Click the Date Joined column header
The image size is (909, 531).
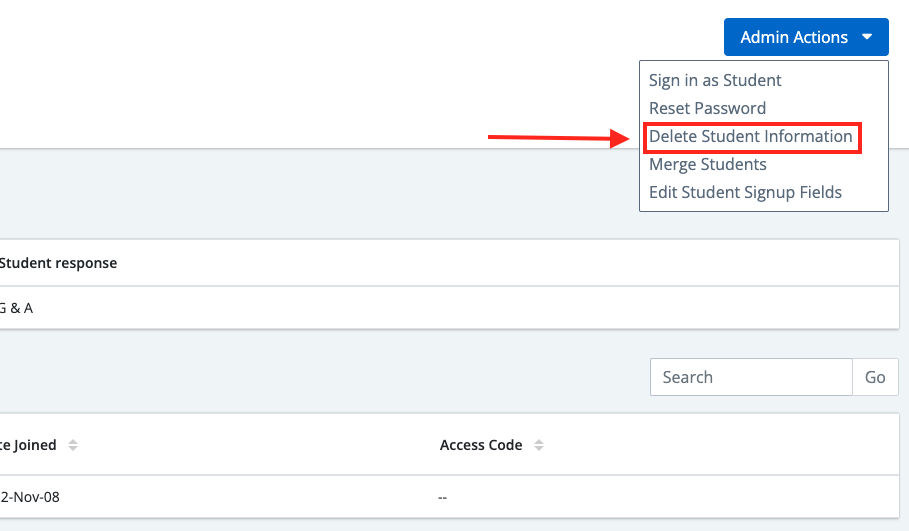tap(28, 445)
